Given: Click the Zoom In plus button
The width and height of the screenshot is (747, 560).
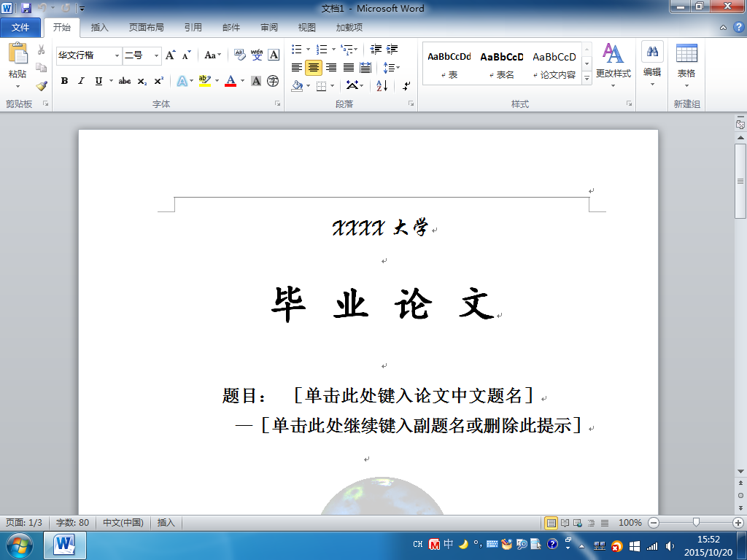Looking at the screenshot, I should [x=738, y=523].
